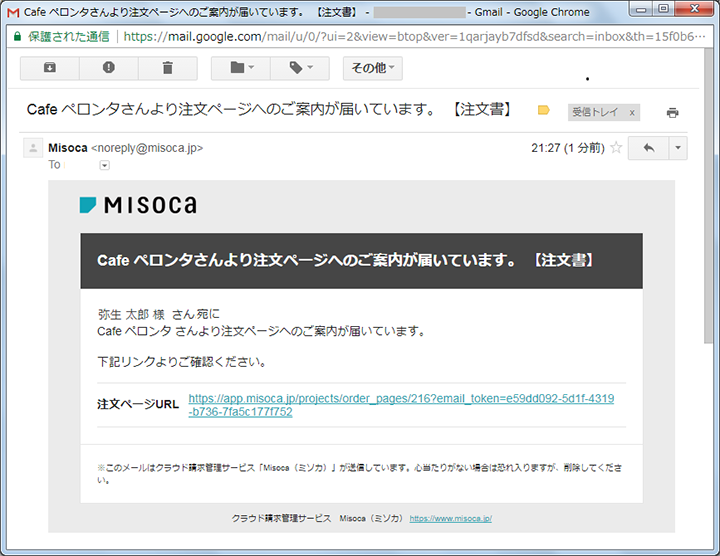Image resolution: width=720 pixels, height=556 pixels.
Task: Click the Gmail favicon in title bar
Action: click(14, 12)
